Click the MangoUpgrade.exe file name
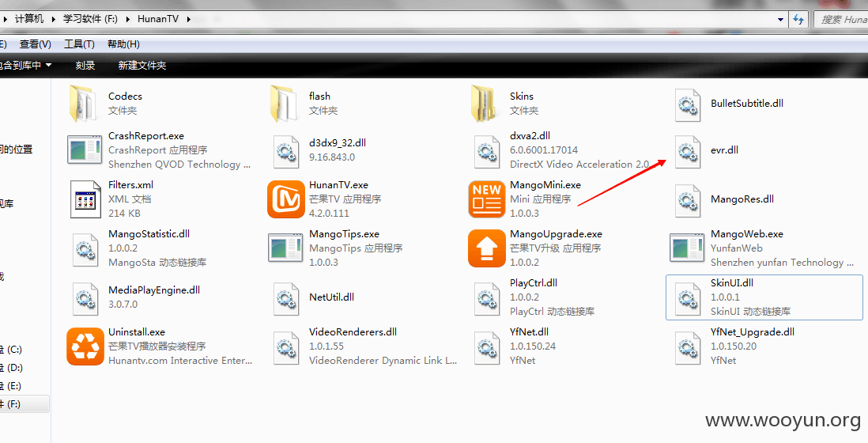868x443 pixels. click(556, 234)
